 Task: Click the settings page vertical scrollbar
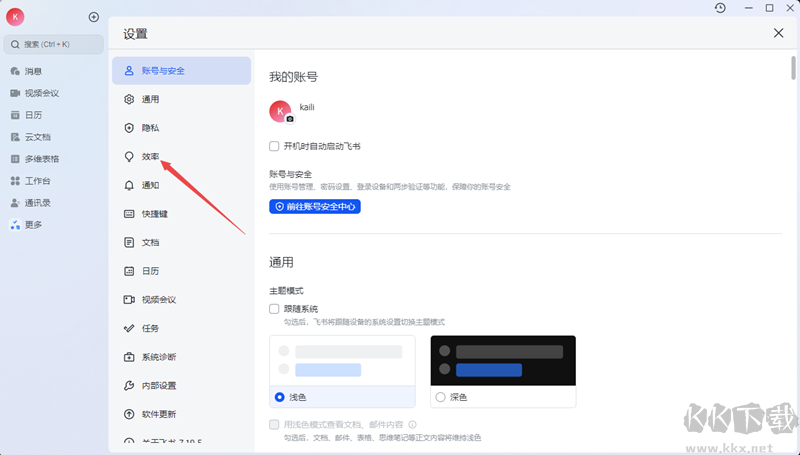793,68
